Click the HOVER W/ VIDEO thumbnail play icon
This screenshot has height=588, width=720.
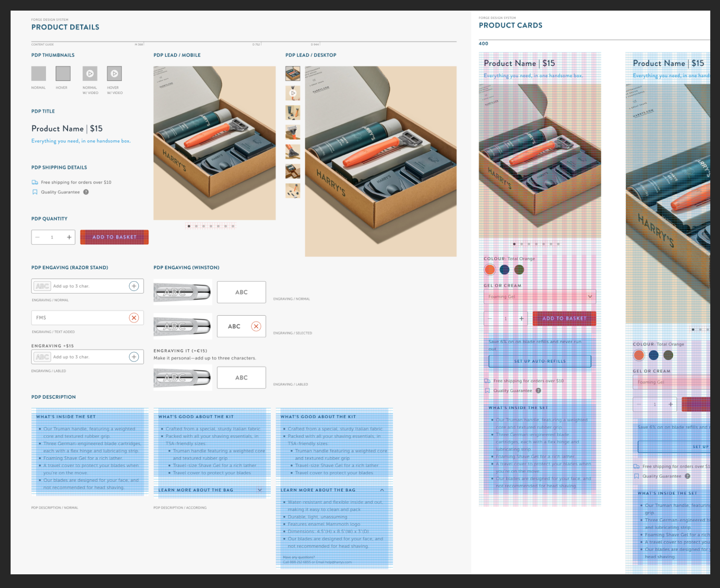click(x=114, y=73)
